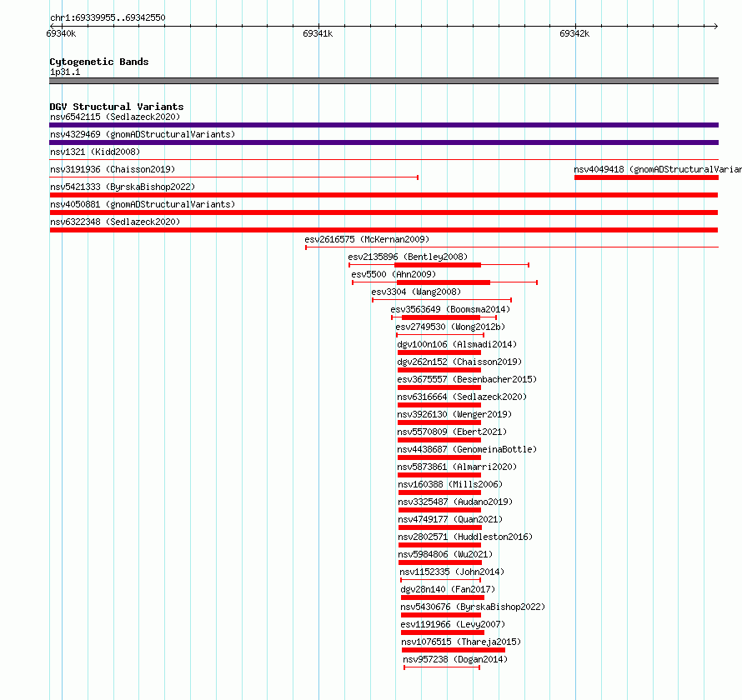Open nsv1076515 (Thareja2015) variant
Screen dimensions: 742x700
(461, 642)
